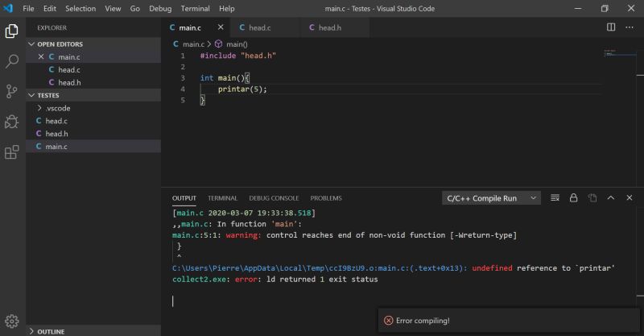Open the Manage gear icon

tap(11, 321)
